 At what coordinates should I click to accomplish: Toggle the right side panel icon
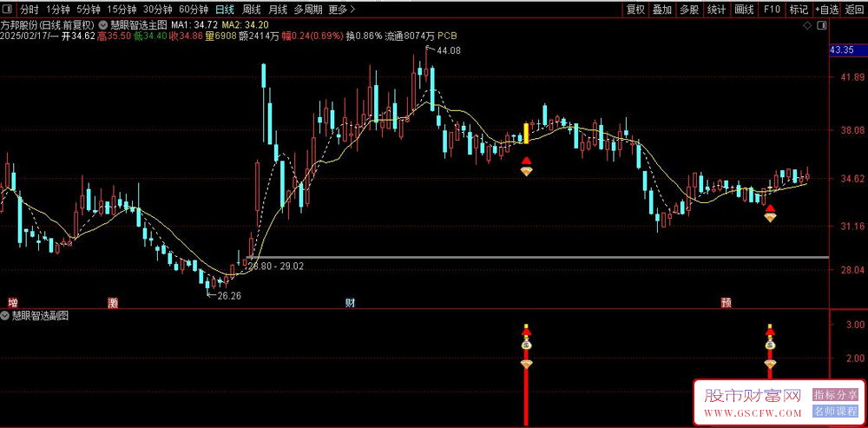click(822, 25)
